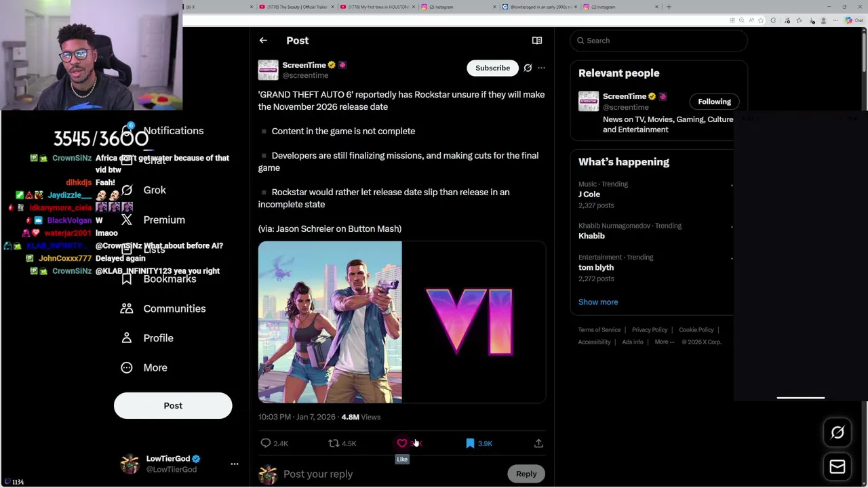Click the reply comment icon with 2.4K
Screen dimensions: 868x488
coord(266,443)
